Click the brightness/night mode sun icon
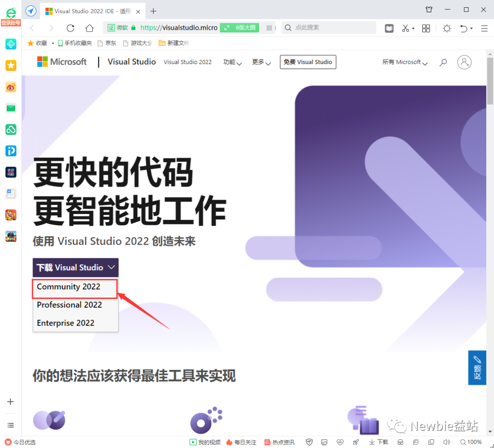The width and height of the screenshot is (494, 448). (x=447, y=28)
